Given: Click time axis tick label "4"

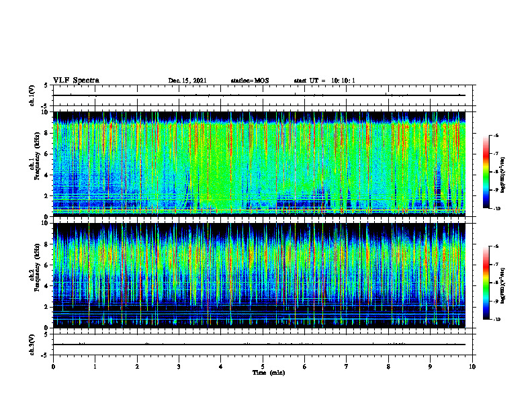Looking at the screenshot, I should [x=221, y=367].
